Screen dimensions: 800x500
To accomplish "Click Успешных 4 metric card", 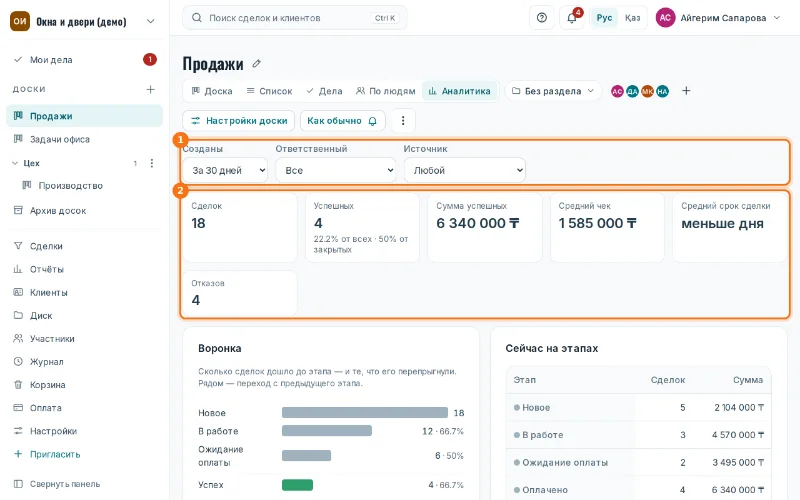I will click(x=362, y=228).
